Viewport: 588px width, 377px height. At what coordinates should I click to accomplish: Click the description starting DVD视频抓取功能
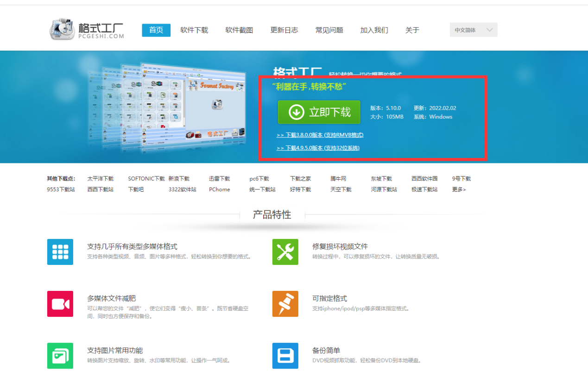coord(367,360)
